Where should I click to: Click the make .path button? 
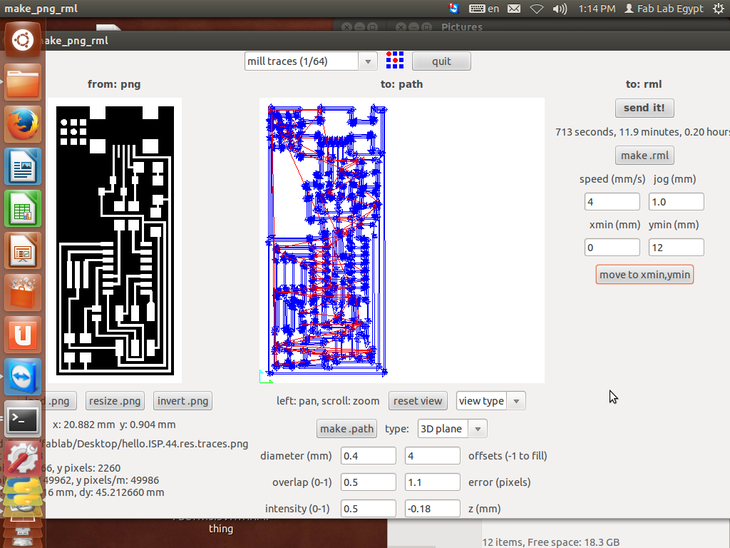point(347,429)
